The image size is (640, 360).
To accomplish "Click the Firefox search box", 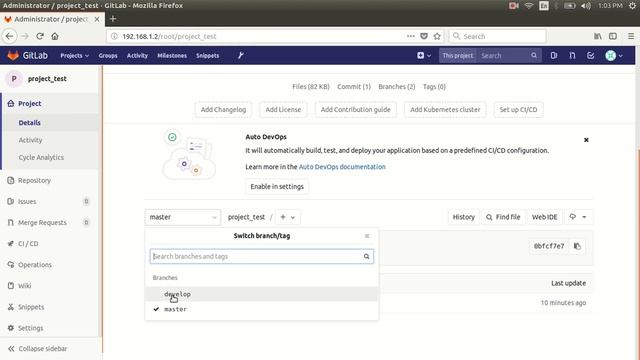I will pos(497,36).
